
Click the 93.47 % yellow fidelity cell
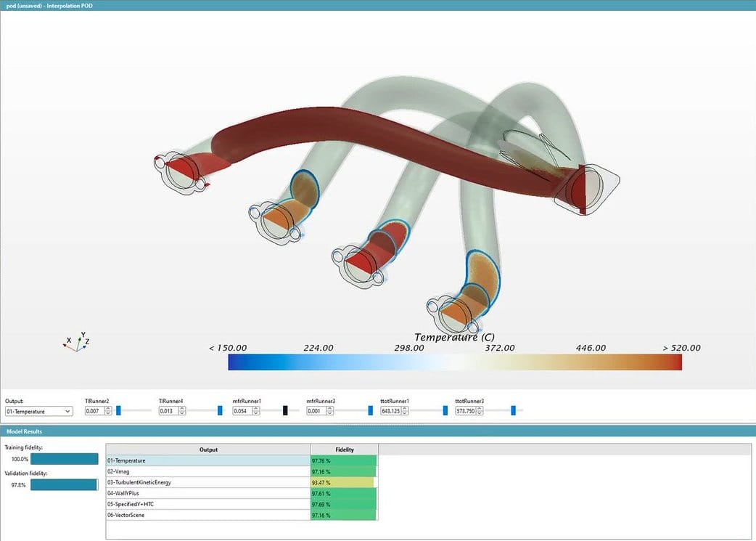(x=344, y=483)
